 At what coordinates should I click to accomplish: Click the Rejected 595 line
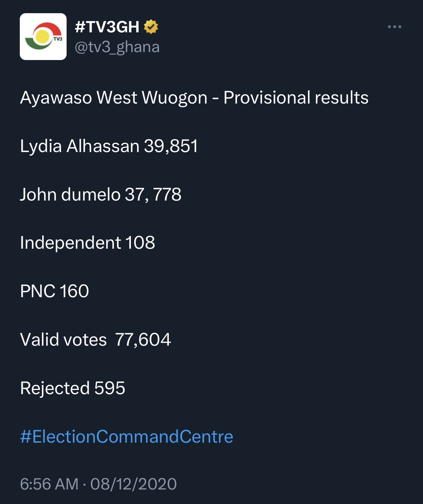point(73,388)
